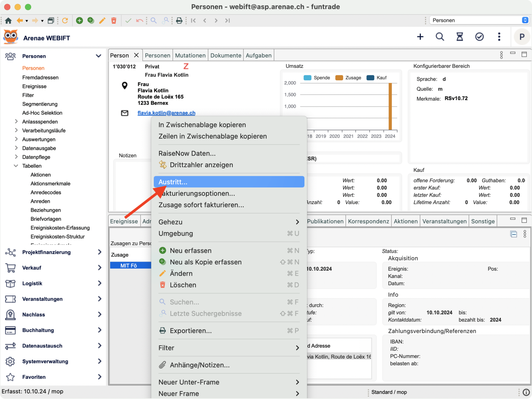Viewport: 532px width, 399px height.
Task: Click the Zusage legend color swatch
Action: [x=339, y=78]
